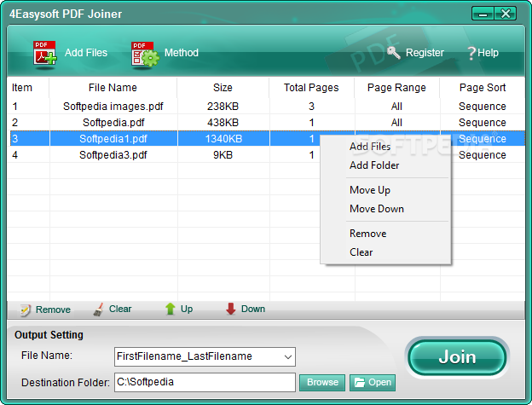Click the Remove notepad icon in bottom toolbar

(x=26, y=310)
